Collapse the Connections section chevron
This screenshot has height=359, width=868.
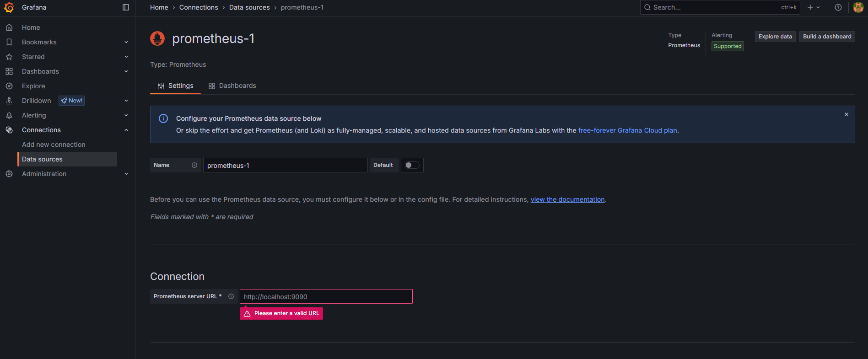tap(126, 130)
